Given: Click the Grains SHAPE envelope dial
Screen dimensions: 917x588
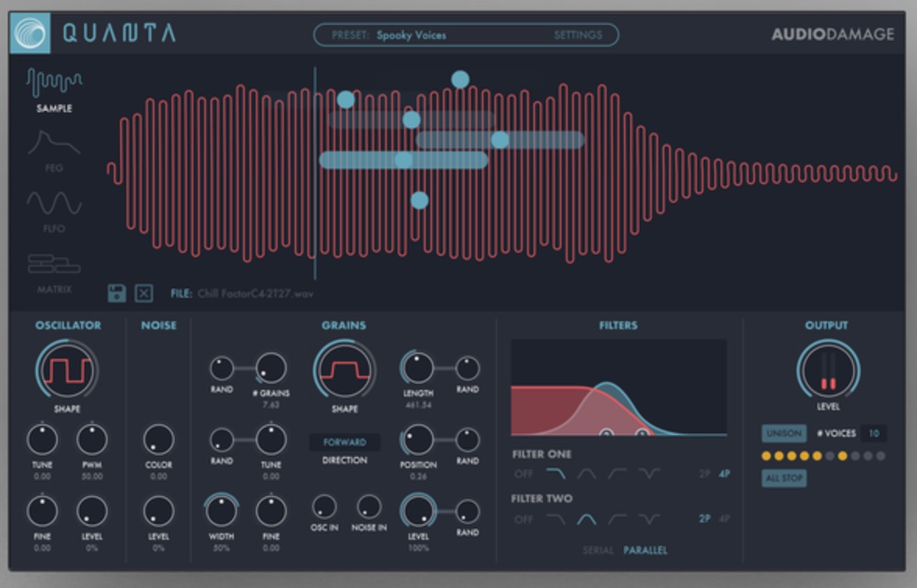Looking at the screenshot, I should [x=345, y=371].
